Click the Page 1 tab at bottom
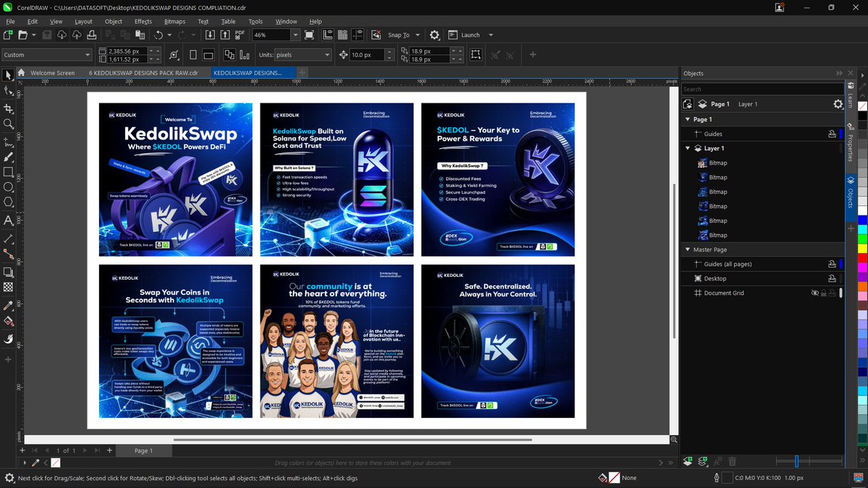 [x=143, y=450]
